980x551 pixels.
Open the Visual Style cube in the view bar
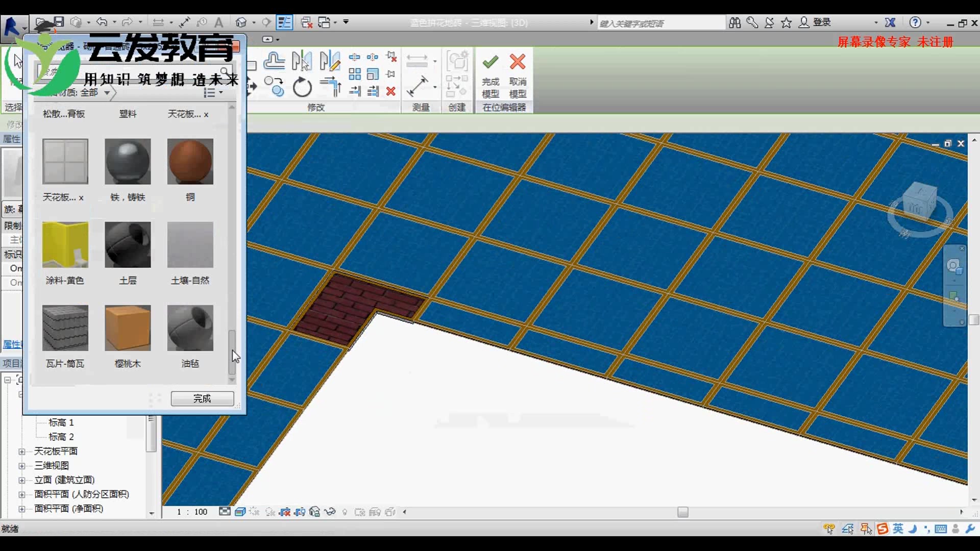coord(240,512)
